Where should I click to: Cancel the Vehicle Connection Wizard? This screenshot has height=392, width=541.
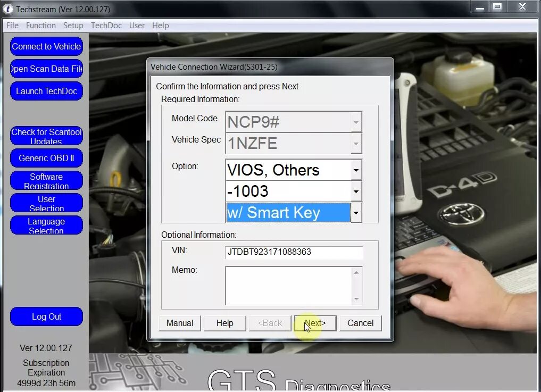(x=360, y=323)
